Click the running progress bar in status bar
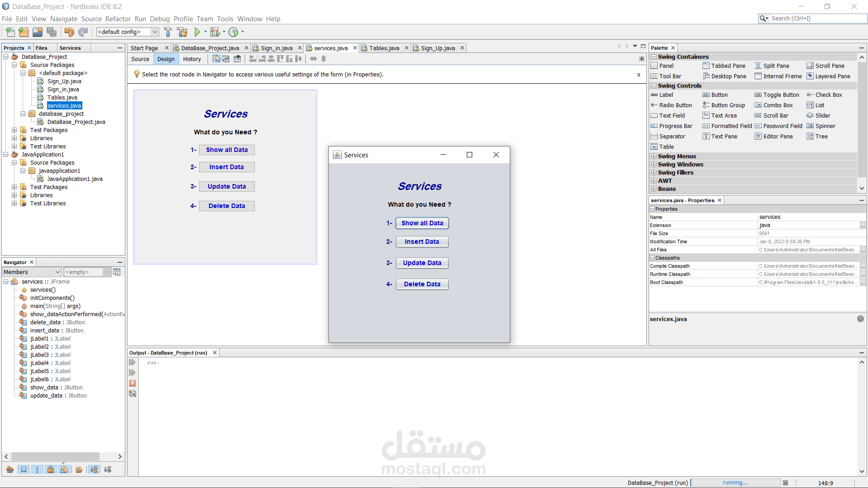Viewport: 868px width, 488px height. click(735, 483)
